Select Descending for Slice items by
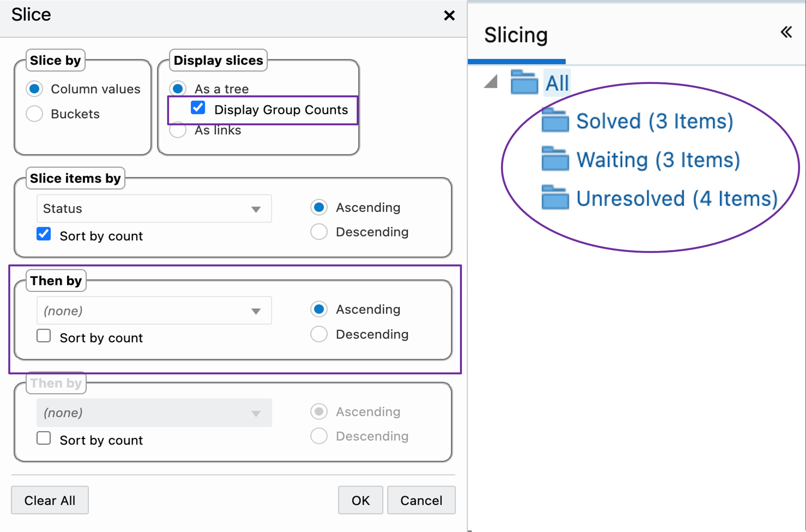806x532 pixels. (x=319, y=232)
